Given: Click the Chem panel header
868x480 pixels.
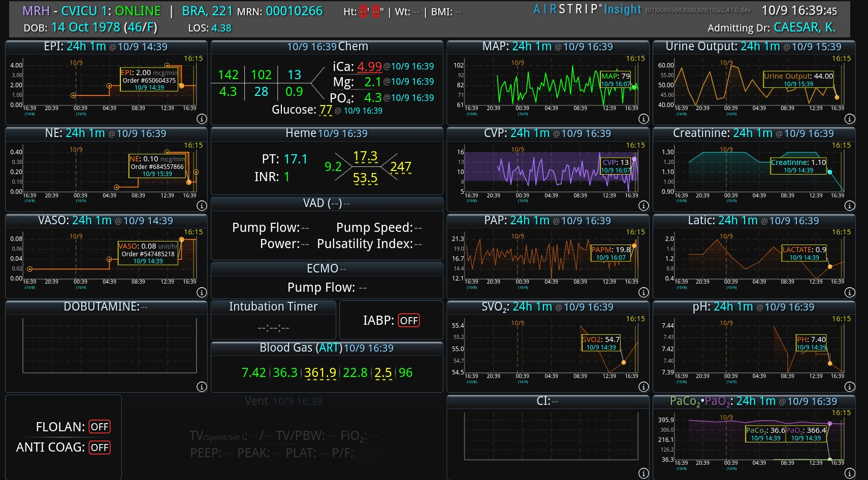Looking at the screenshot, I should tap(327, 47).
